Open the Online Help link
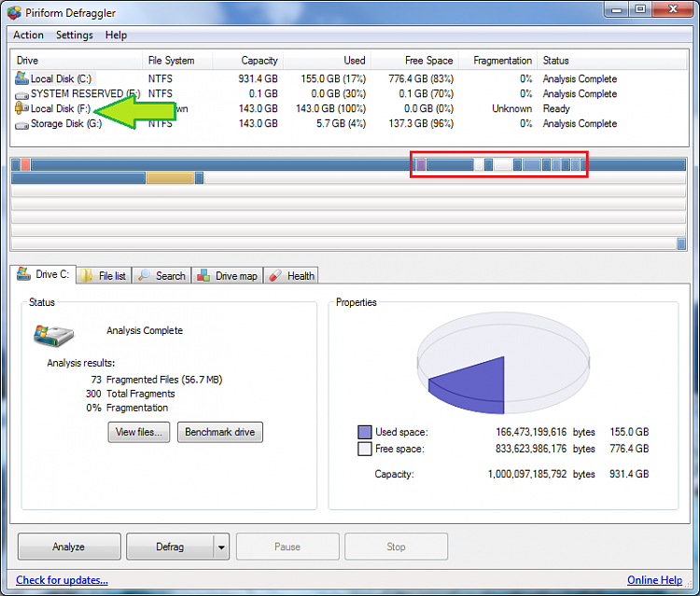 (654, 580)
